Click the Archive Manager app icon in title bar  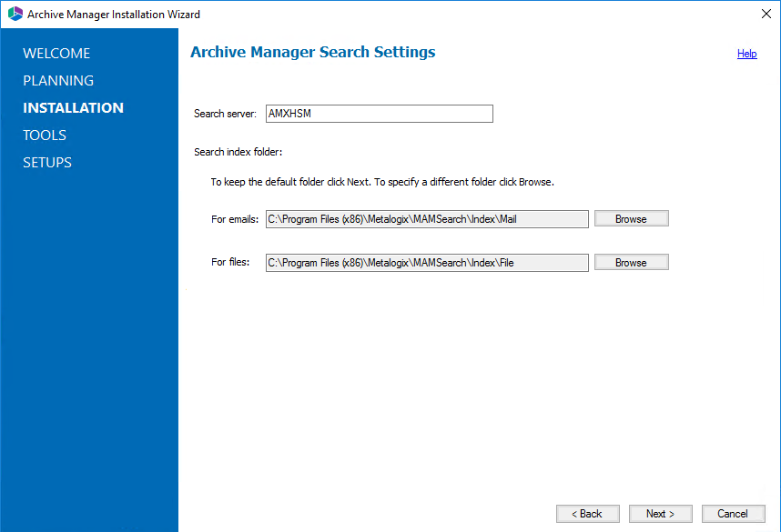pos(15,15)
